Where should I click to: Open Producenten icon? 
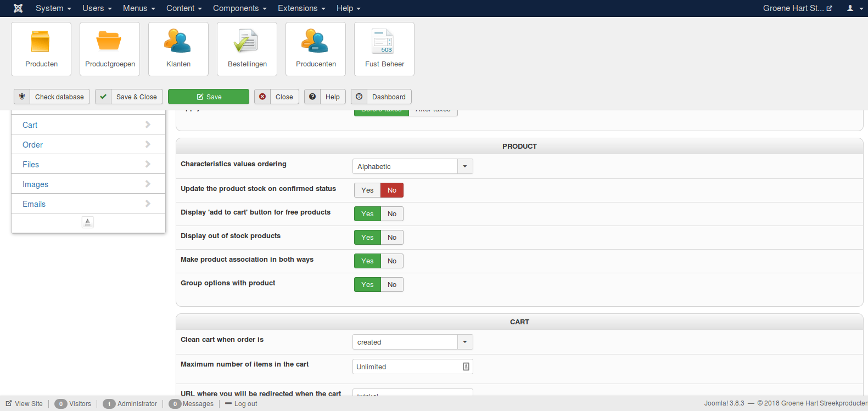316,49
